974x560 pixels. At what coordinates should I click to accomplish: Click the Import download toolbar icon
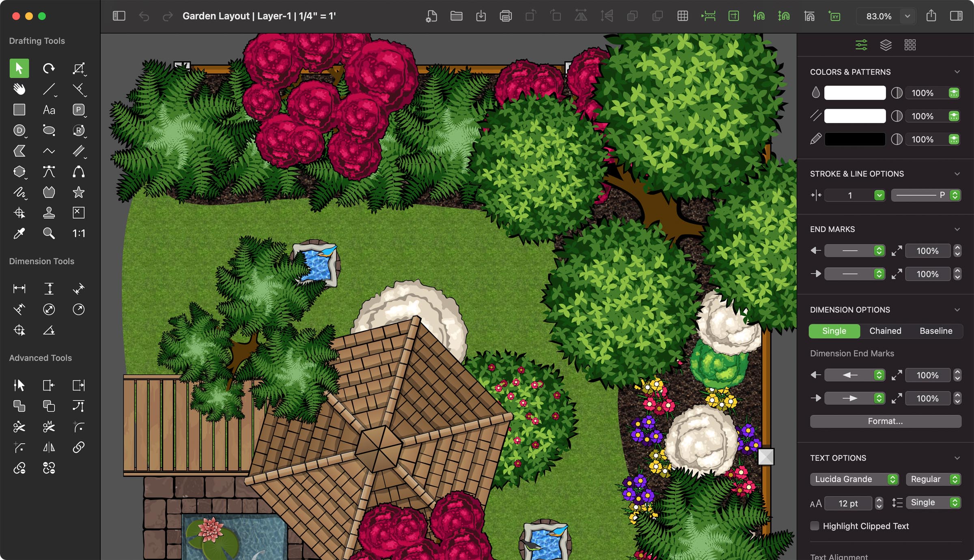pyautogui.click(x=481, y=16)
